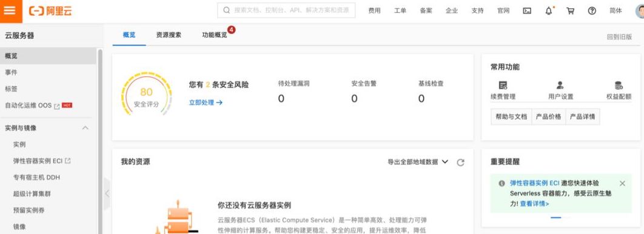Click the search magnifier icon
This screenshot has height=234, width=644.
[226, 10]
